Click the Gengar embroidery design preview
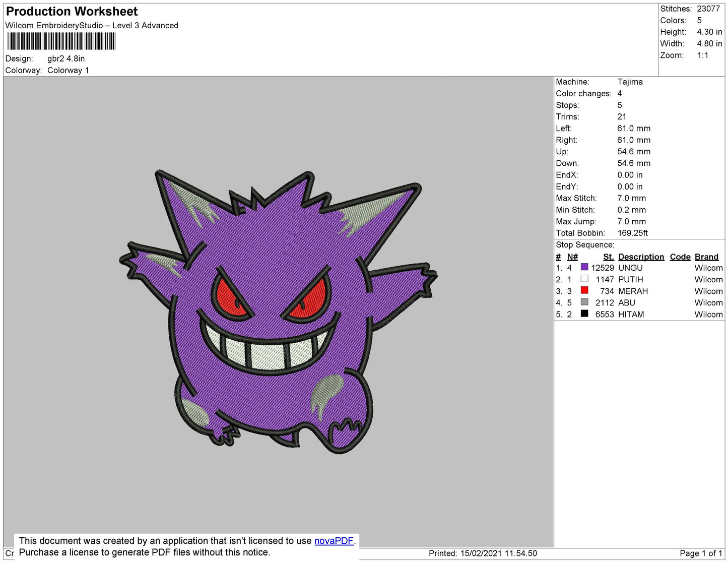The height and width of the screenshot is (563, 728). [278, 311]
